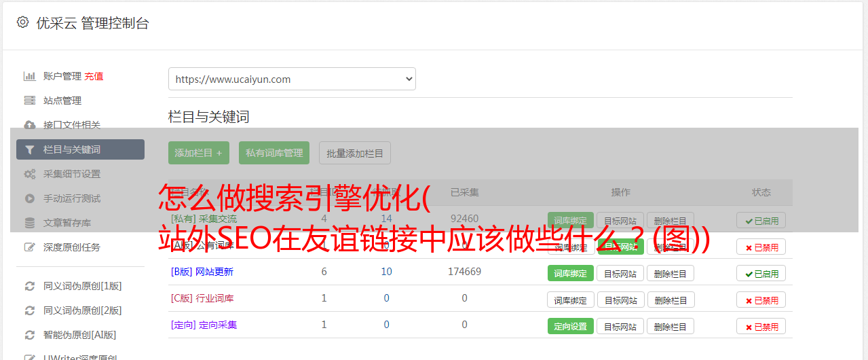Click 删除栏目 in the 网站更新 row
Viewport: 868px width, 360px height.
coord(671,273)
